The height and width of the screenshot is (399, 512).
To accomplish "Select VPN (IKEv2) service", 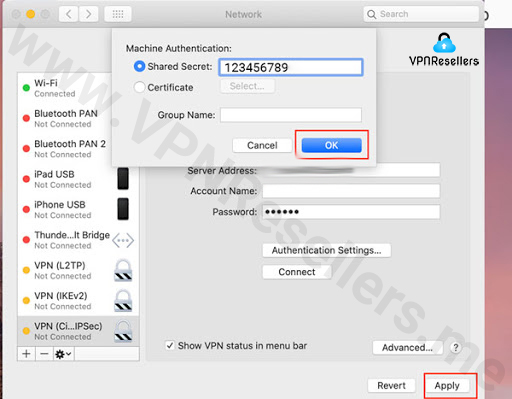I will click(78, 301).
